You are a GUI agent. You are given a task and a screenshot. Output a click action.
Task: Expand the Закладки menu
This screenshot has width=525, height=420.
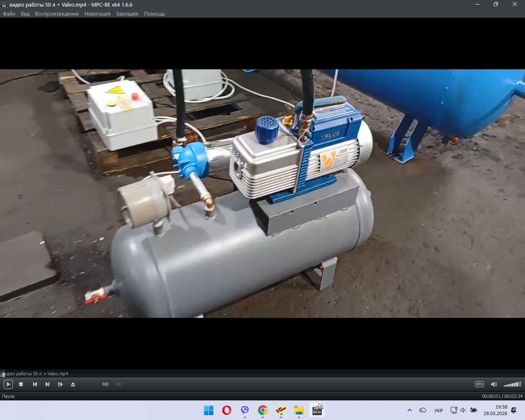[127, 14]
